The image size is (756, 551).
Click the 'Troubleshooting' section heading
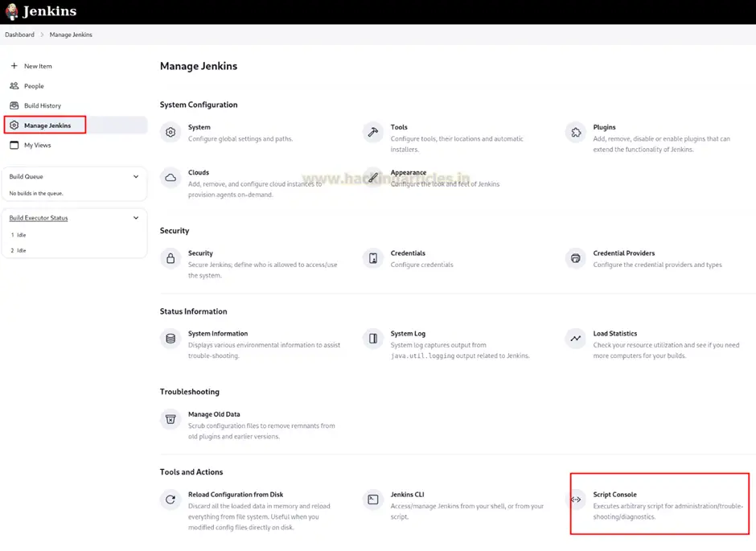click(x=190, y=392)
